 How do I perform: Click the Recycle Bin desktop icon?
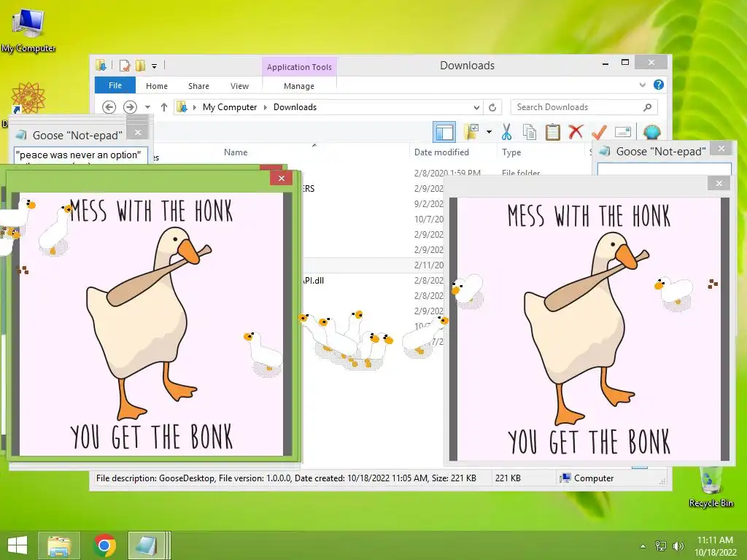click(711, 486)
